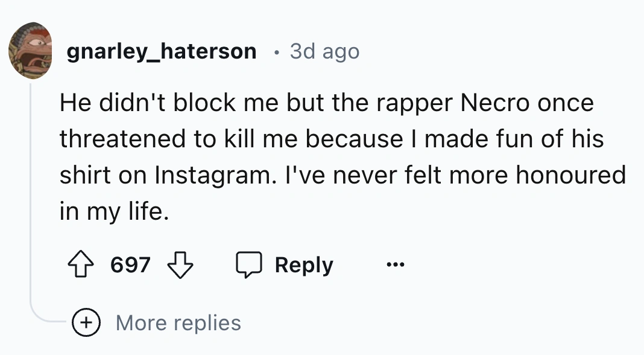Click the word "Necro" in the comment
Viewport: 644px width, 355px height.
[494, 103]
